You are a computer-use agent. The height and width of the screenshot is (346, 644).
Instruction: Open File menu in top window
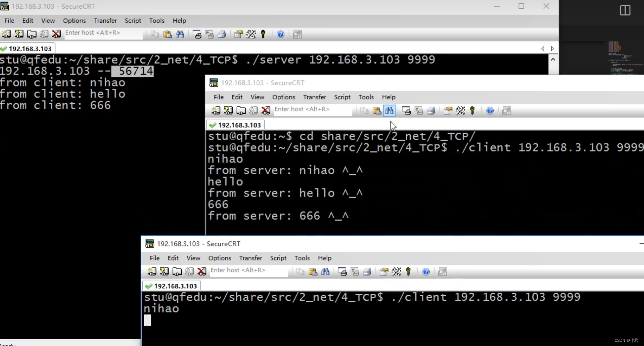[x=9, y=21]
